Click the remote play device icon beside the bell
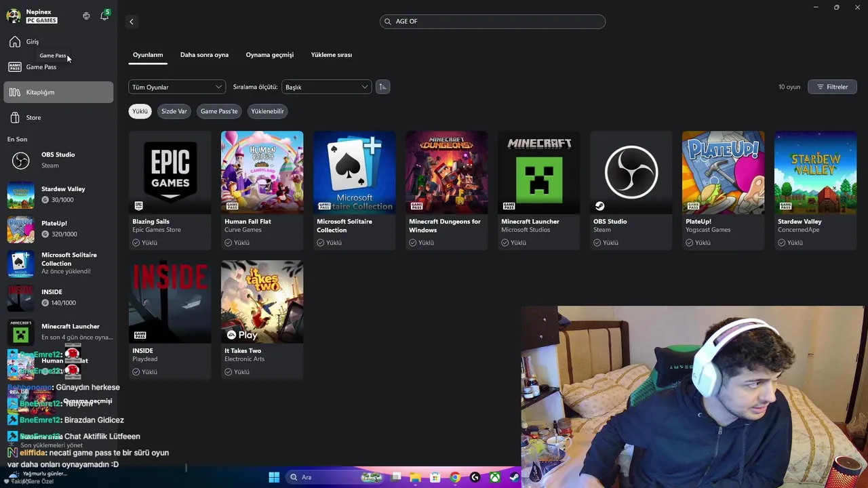Screen dimensions: 868x488 coord(86,16)
